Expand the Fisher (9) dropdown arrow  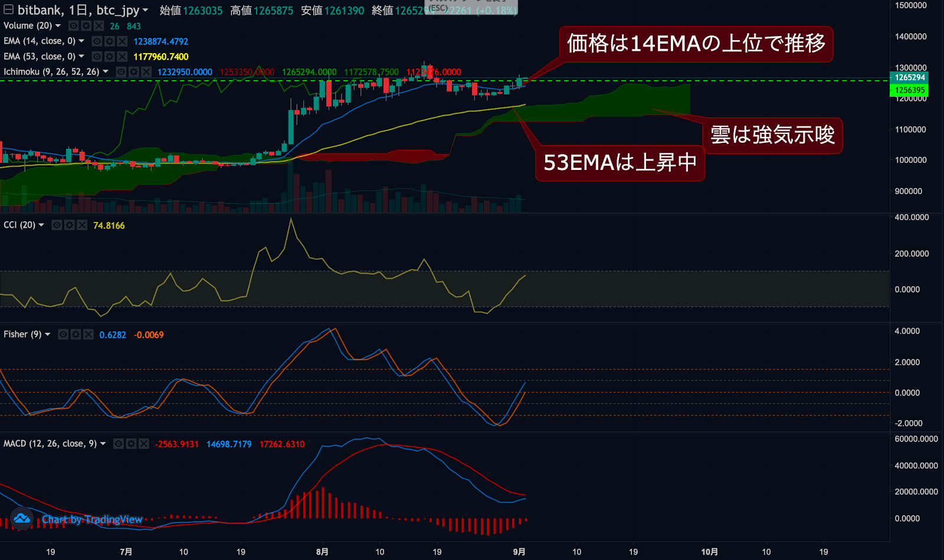click(48, 335)
